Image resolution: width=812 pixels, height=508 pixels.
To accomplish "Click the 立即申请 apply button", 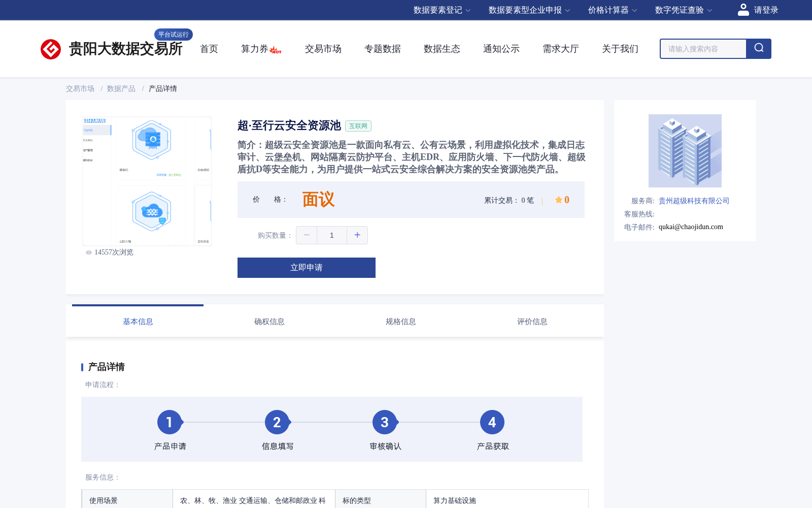I will click(x=307, y=268).
